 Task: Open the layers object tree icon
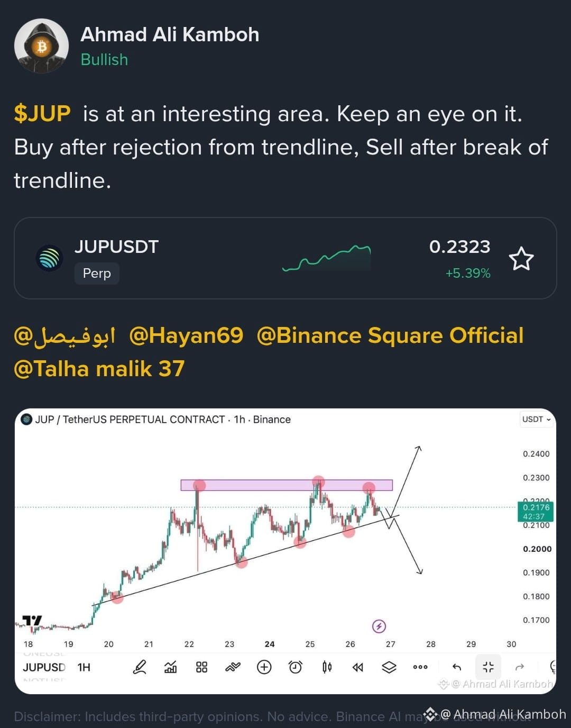click(x=389, y=667)
